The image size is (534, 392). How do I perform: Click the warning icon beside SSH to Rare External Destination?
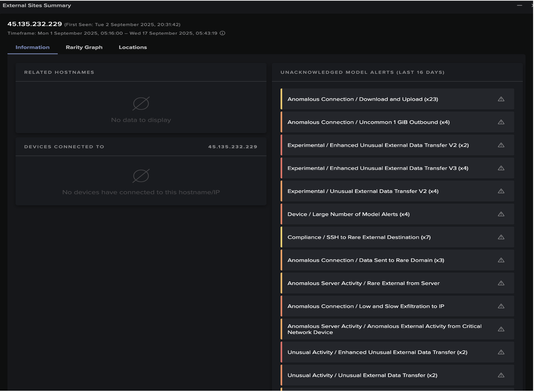click(x=502, y=237)
